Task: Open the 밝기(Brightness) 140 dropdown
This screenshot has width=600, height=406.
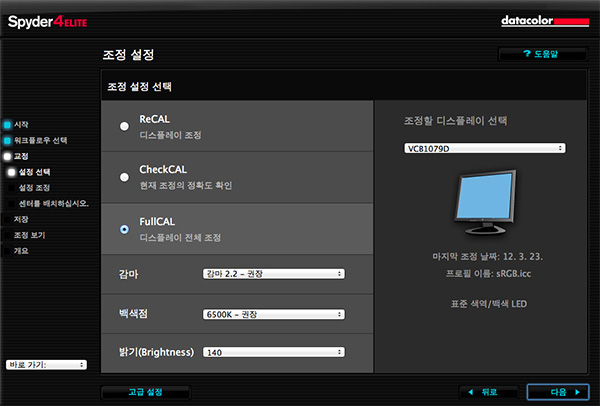Action: click(273, 352)
